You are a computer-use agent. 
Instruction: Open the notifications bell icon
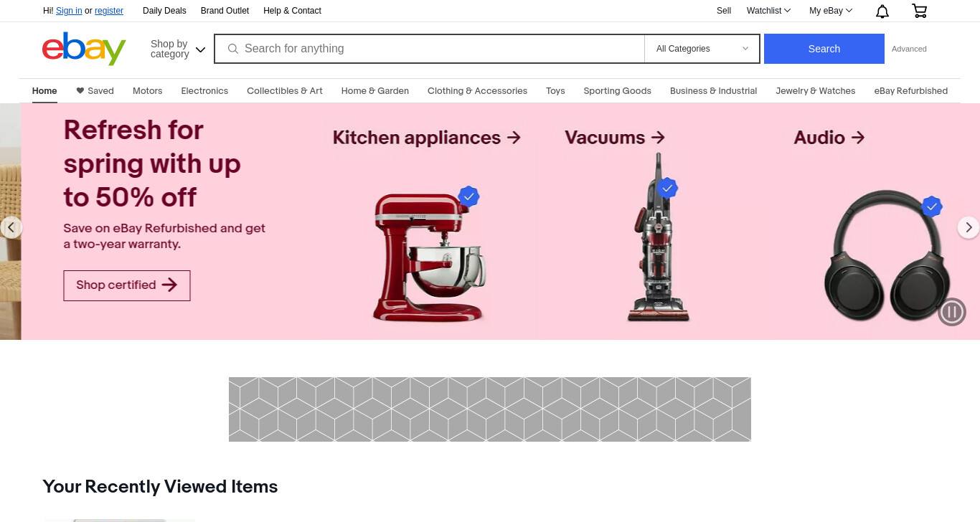point(882,11)
